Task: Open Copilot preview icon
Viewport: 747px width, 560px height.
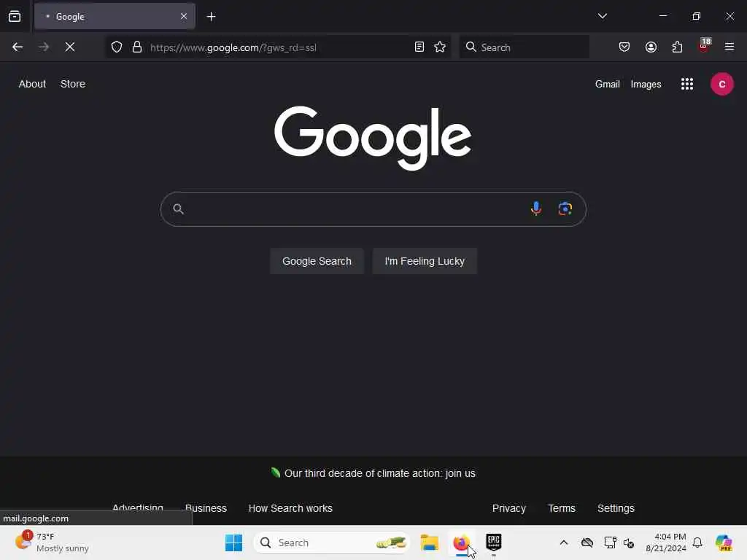Action: click(723, 542)
